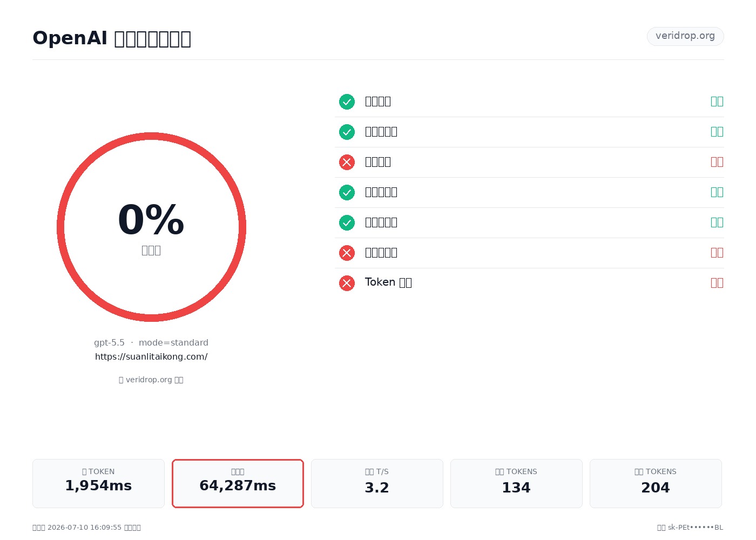756x540 pixels.
Task: Click the T/S 3.2 stat card
Action: tap(377, 483)
